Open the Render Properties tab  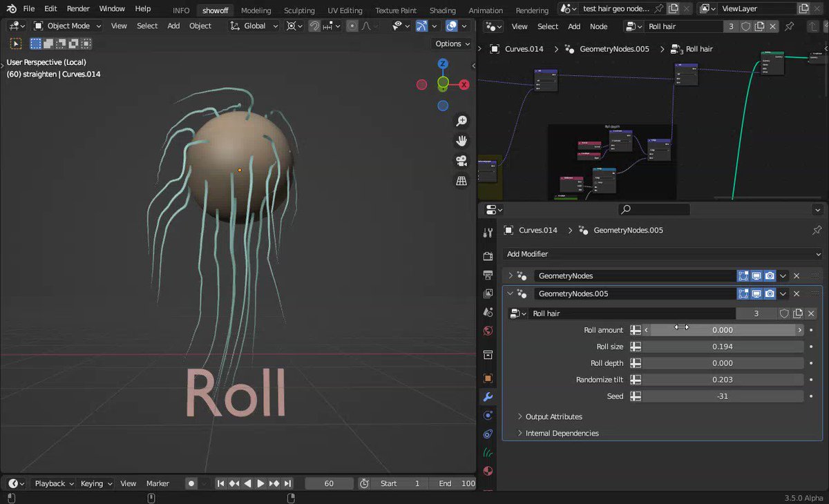(488, 258)
